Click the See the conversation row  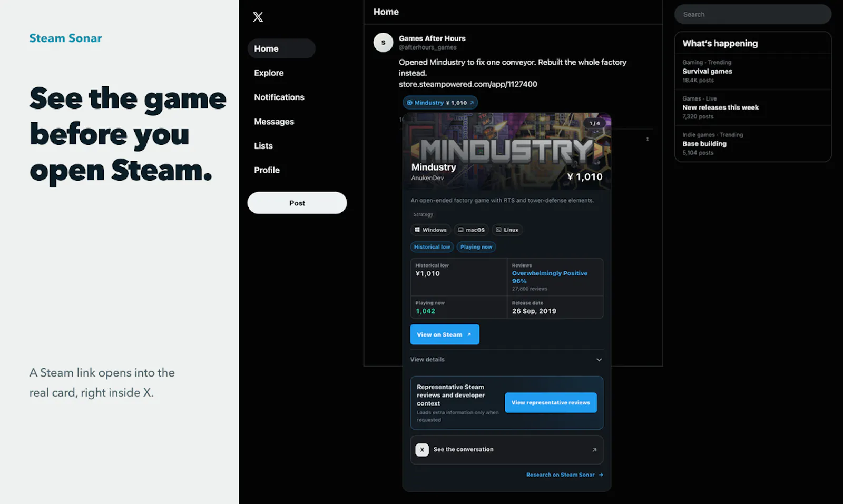point(507,450)
